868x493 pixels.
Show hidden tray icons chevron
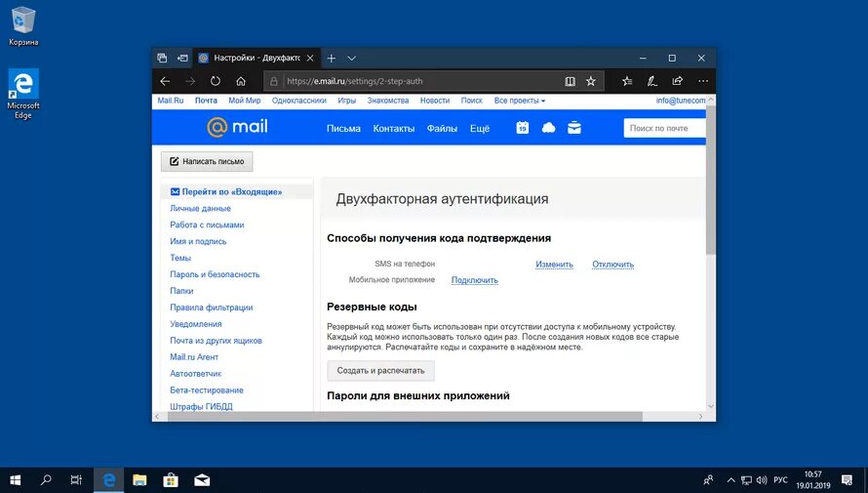731,480
